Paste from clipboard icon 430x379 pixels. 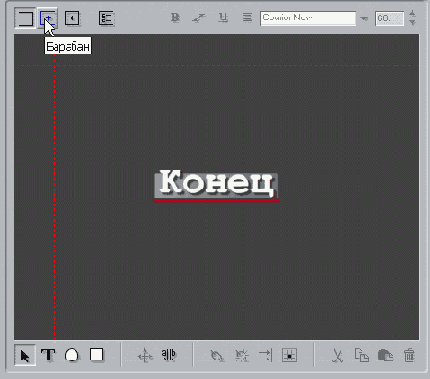coord(385,355)
